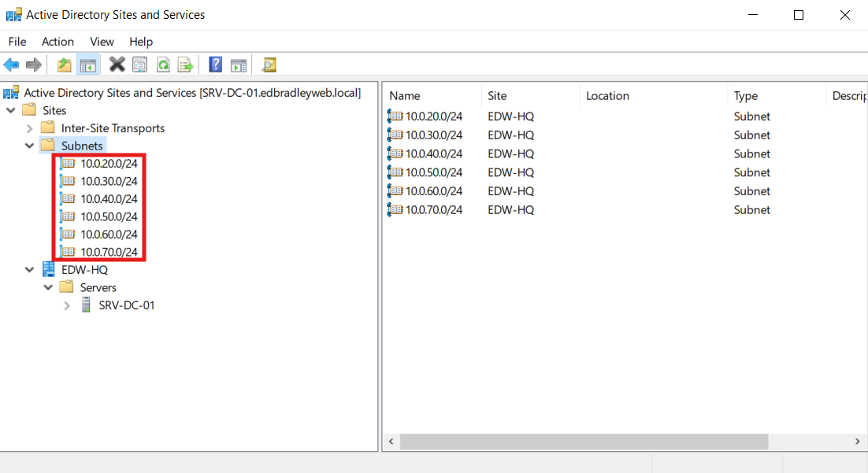Click the Refresh toolbar icon

click(162, 65)
